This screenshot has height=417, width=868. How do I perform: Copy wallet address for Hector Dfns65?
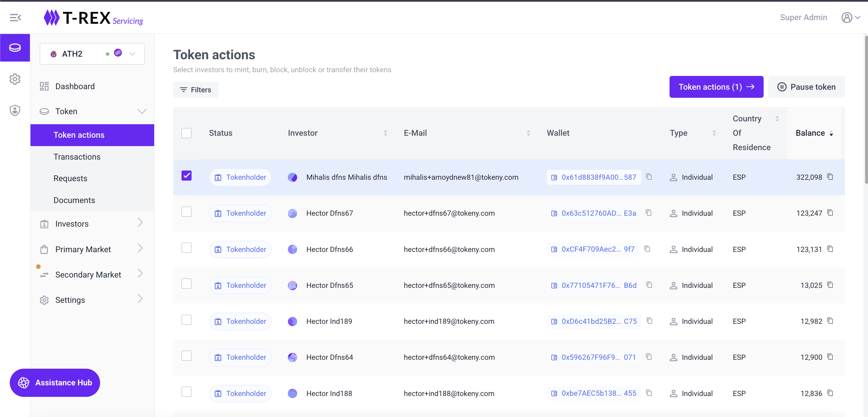tap(649, 285)
